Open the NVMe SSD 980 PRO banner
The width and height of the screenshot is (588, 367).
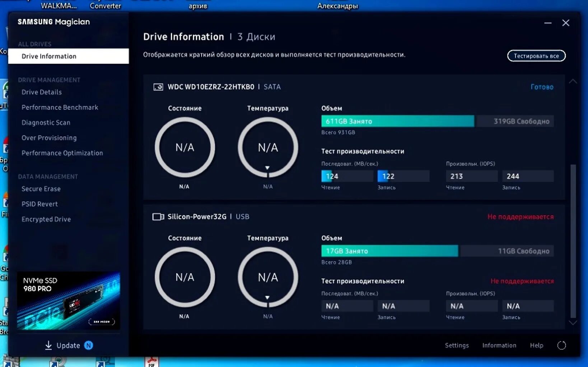point(69,301)
